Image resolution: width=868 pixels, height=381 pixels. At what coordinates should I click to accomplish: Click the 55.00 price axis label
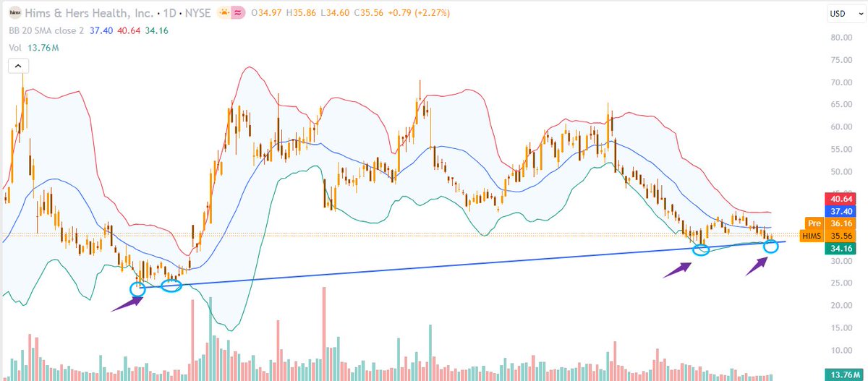tap(840, 150)
